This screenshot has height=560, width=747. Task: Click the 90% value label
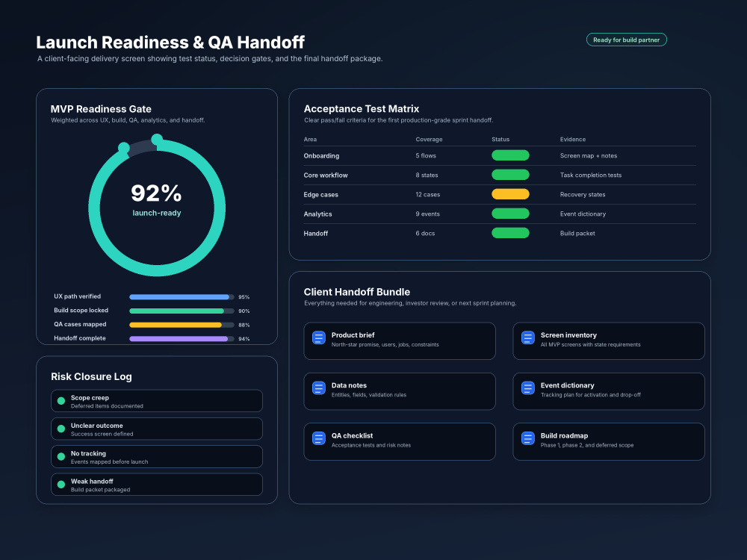[244, 311]
